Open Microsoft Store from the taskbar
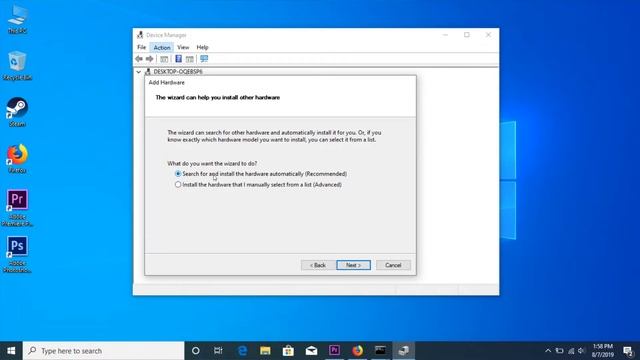Screen dimensions: 640x360 (x=288, y=351)
